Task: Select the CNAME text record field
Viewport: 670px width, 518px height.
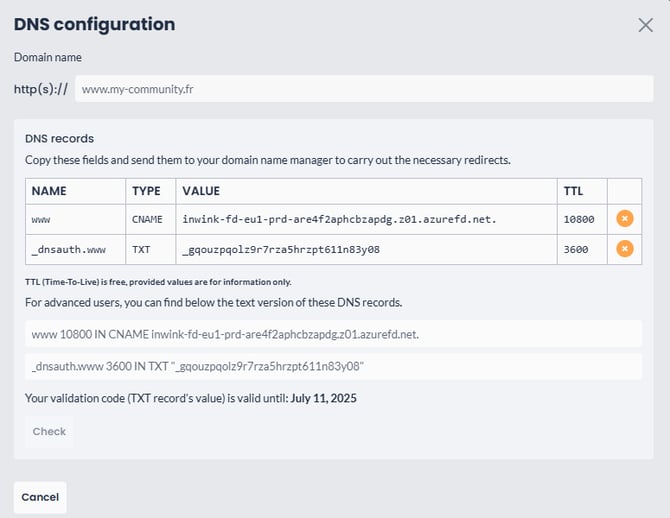Action: tap(333, 334)
